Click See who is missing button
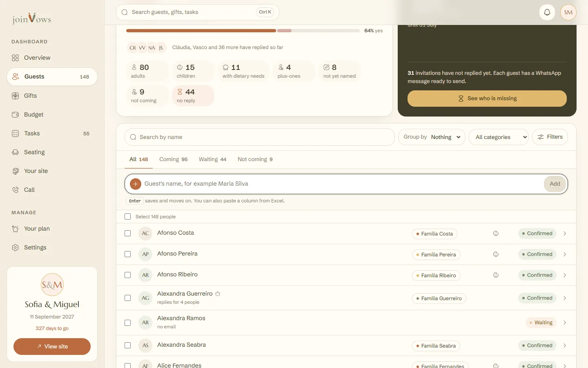 click(487, 99)
